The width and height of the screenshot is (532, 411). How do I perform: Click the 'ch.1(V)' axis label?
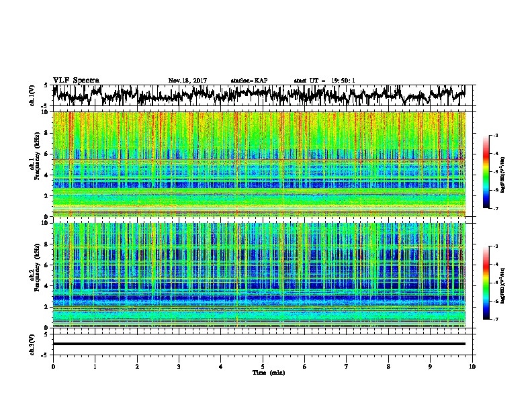(32, 95)
